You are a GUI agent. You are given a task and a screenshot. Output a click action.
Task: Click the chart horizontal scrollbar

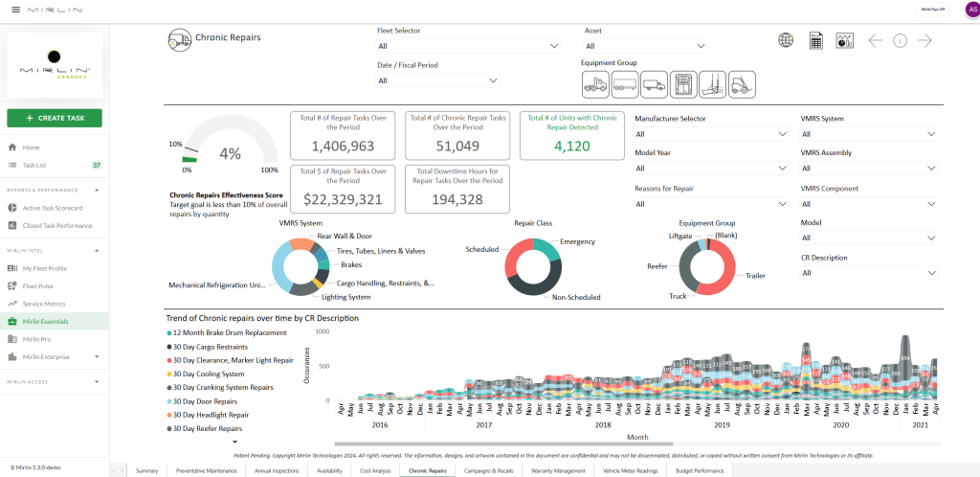tap(503, 443)
